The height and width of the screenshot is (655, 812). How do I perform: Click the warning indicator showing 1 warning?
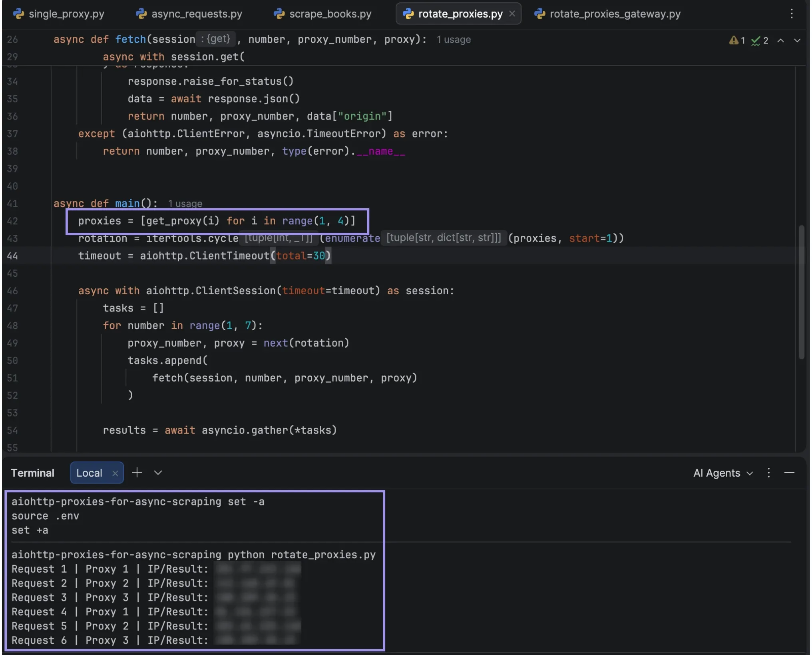pos(737,40)
